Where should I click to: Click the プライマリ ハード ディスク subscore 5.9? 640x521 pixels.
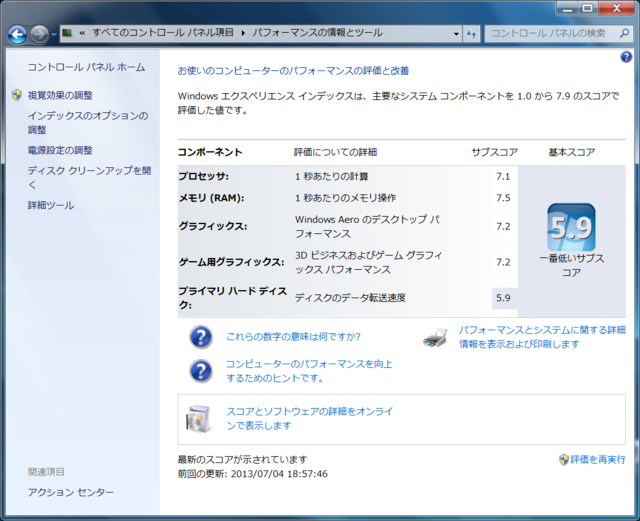click(503, 298)
